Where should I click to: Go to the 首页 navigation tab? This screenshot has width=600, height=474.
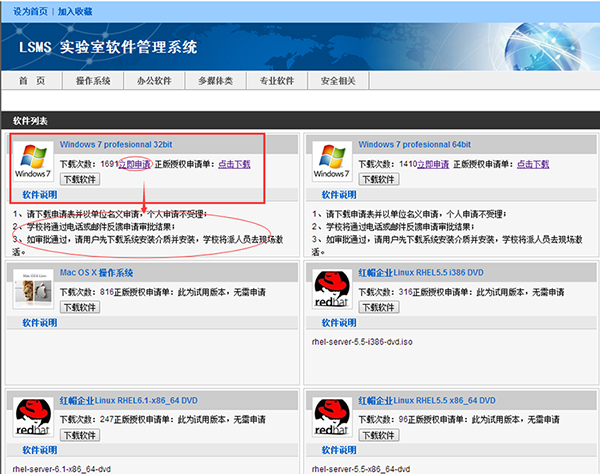[32, 81]
